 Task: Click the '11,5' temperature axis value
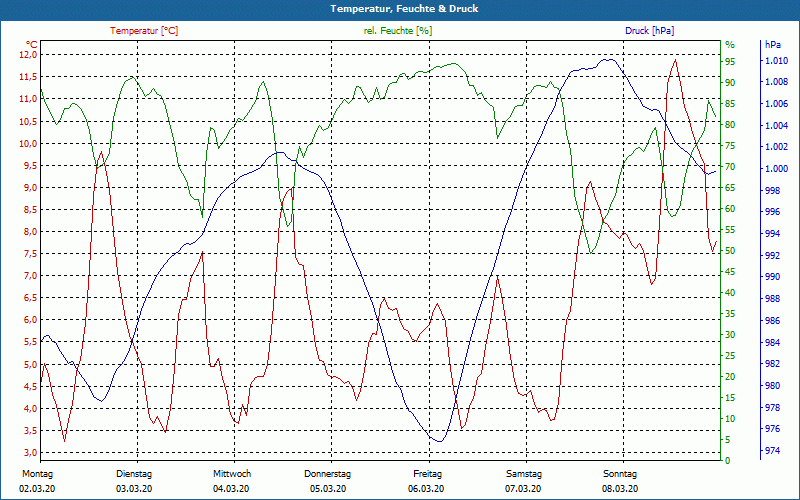coord(29,77)
